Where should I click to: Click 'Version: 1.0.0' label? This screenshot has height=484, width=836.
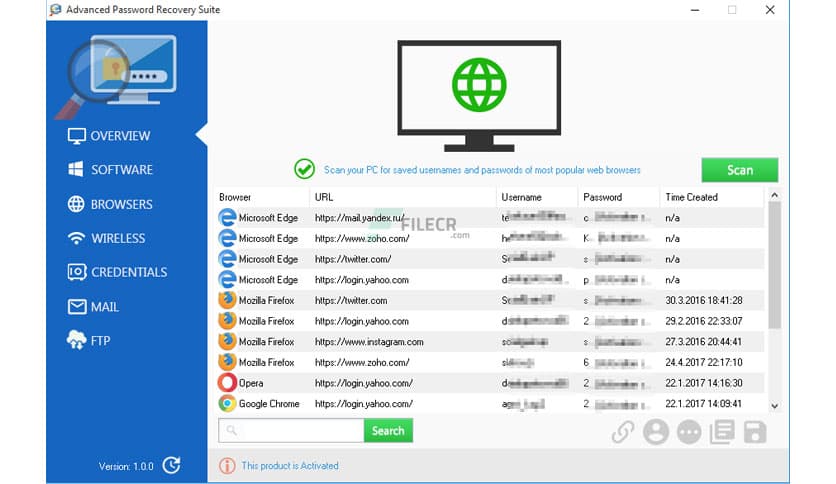pyautogui.click(x=126, y=466)
